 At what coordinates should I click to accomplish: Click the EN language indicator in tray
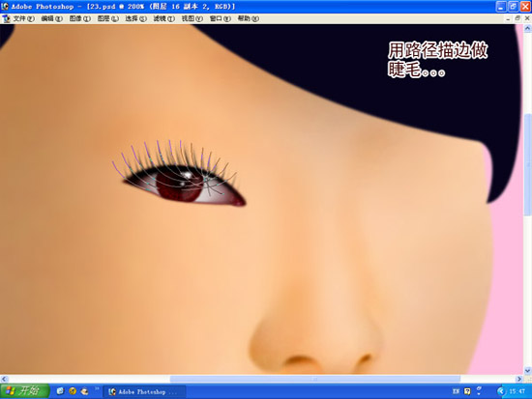(456, 391)
